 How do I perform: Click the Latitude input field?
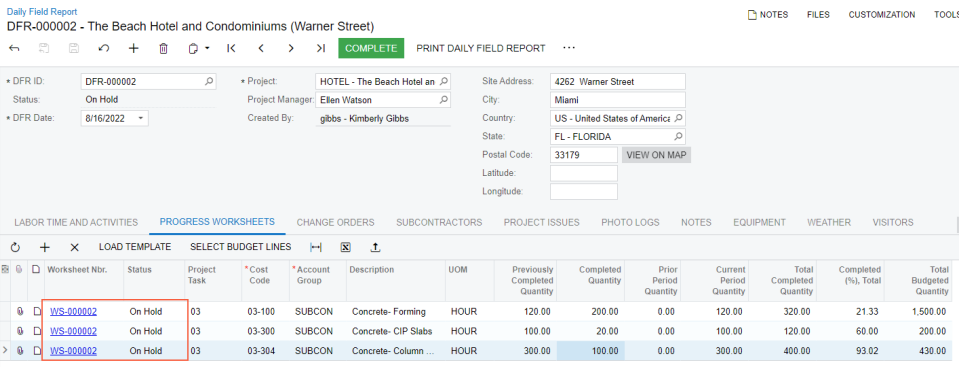[x=583, y=174]
